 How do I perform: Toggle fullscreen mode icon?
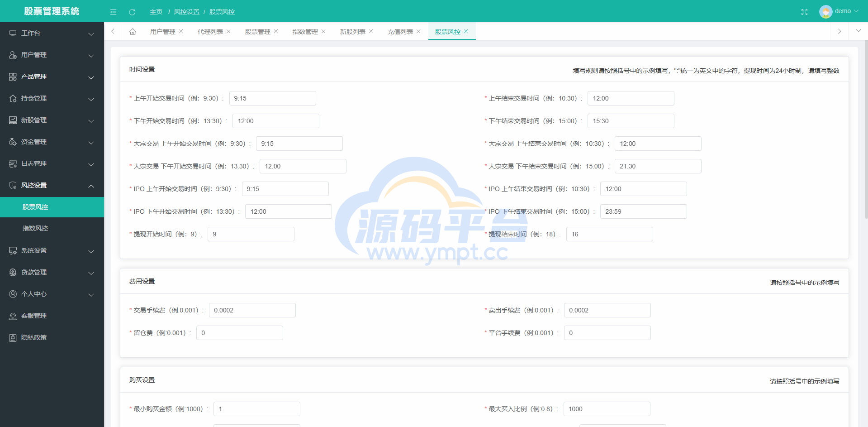tap(804, 12)
